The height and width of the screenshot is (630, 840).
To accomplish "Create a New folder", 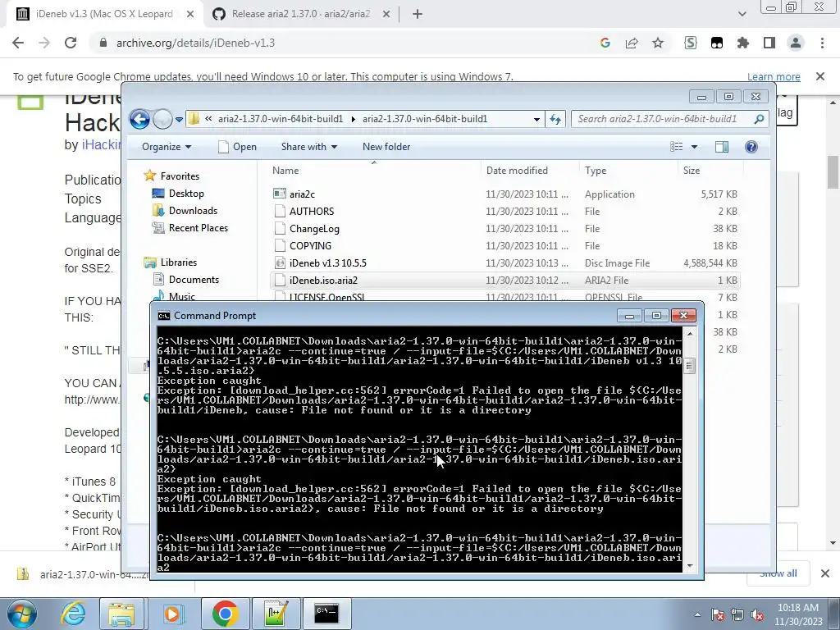I will [386, 147].
